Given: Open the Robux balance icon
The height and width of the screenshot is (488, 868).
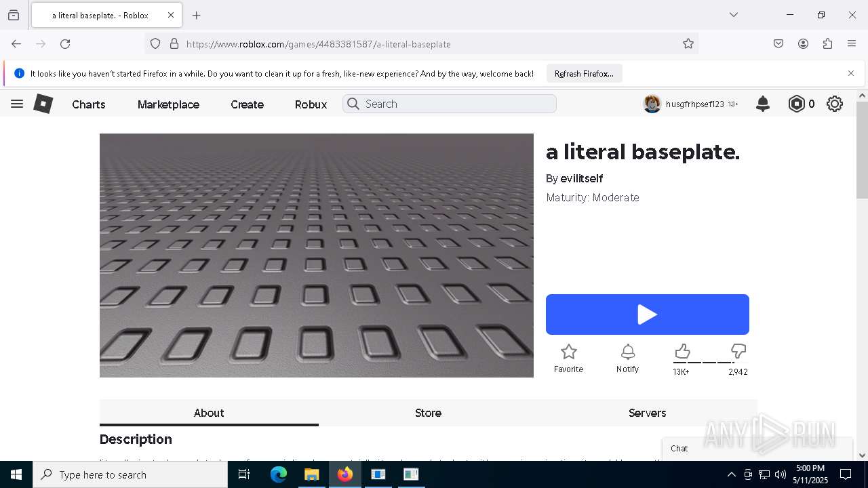Looking at the screenshot, I should click(796, 104).
